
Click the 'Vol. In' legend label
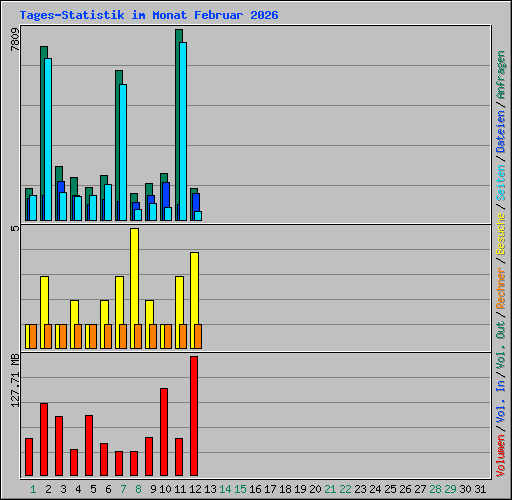tap(501, 402)
